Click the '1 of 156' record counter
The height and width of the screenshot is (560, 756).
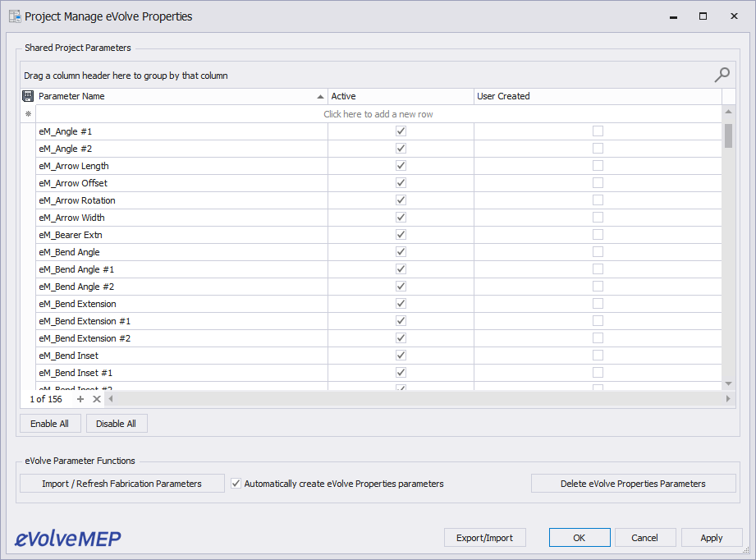pos(46,399)
